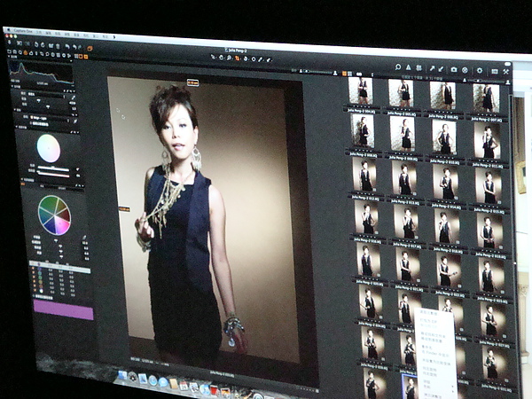532x399 pixels.
Task: Click the 'Julia Peng-2' window title text
Action: pos(236,51)
